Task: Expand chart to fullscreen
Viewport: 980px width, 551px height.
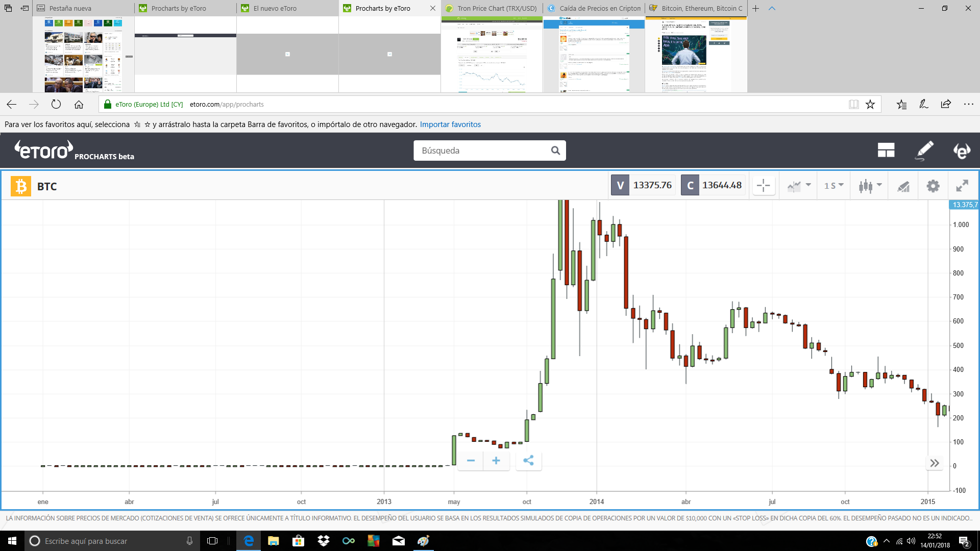Action: click(962, 186)
